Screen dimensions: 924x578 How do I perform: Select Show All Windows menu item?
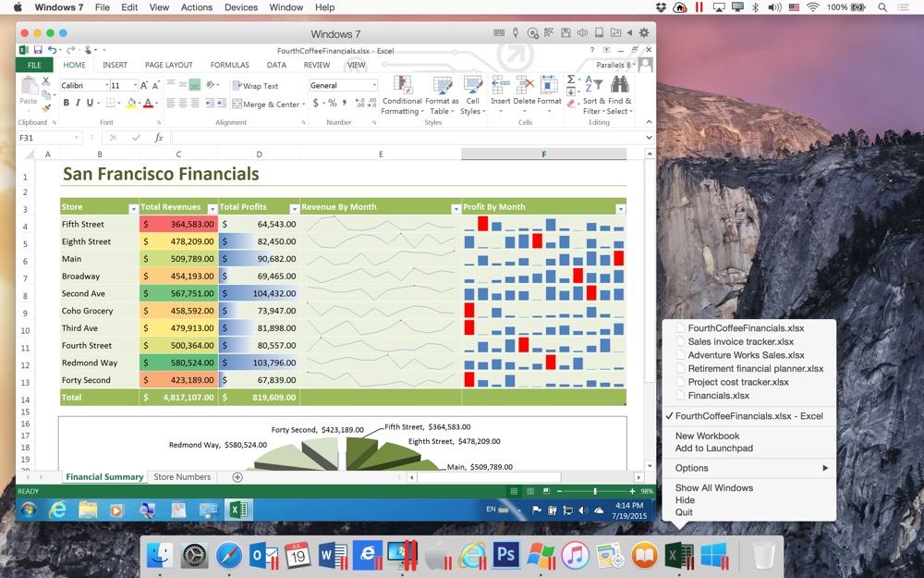(x=713, y=487)
